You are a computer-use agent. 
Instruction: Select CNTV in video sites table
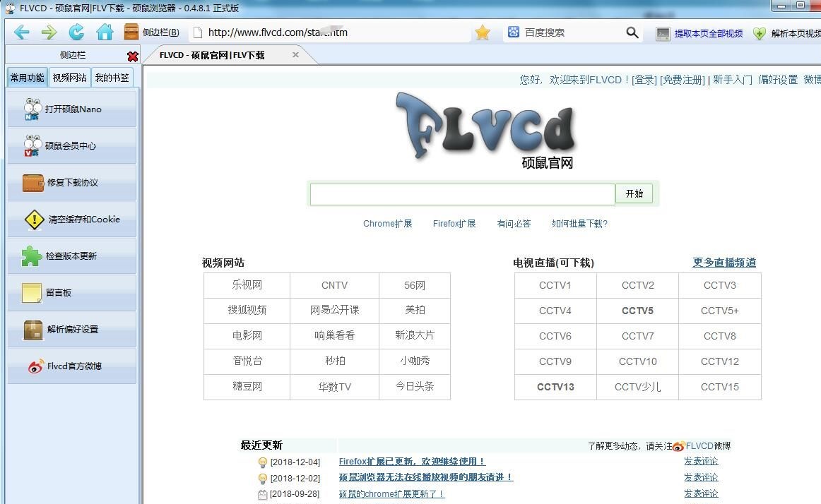tap(334, 285)
